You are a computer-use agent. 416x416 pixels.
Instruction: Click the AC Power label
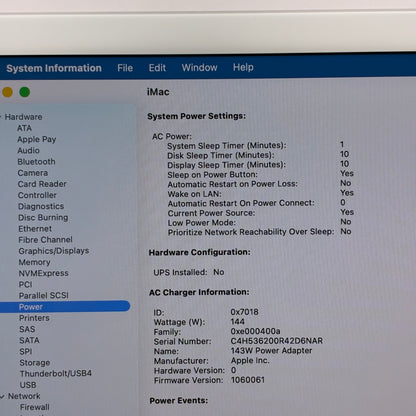point(172,137)
